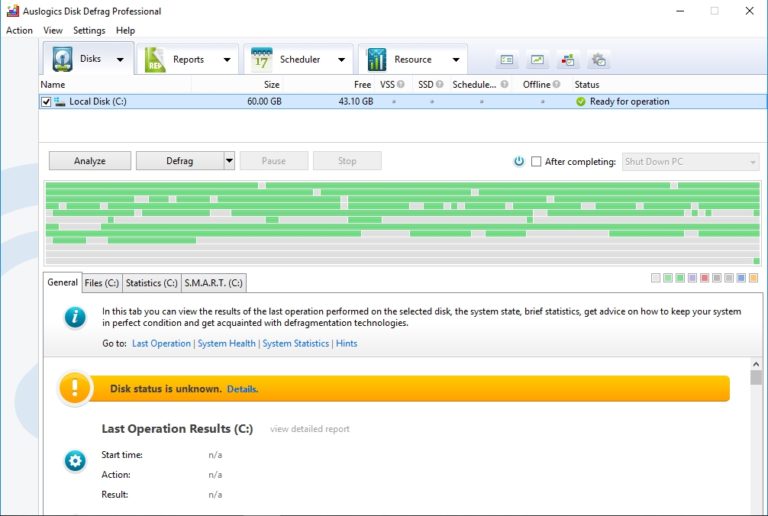The height and width of the screenshot is (516, 768).
Task: Click the checklist panel toolbar icon
Action: tap(507, 60)
